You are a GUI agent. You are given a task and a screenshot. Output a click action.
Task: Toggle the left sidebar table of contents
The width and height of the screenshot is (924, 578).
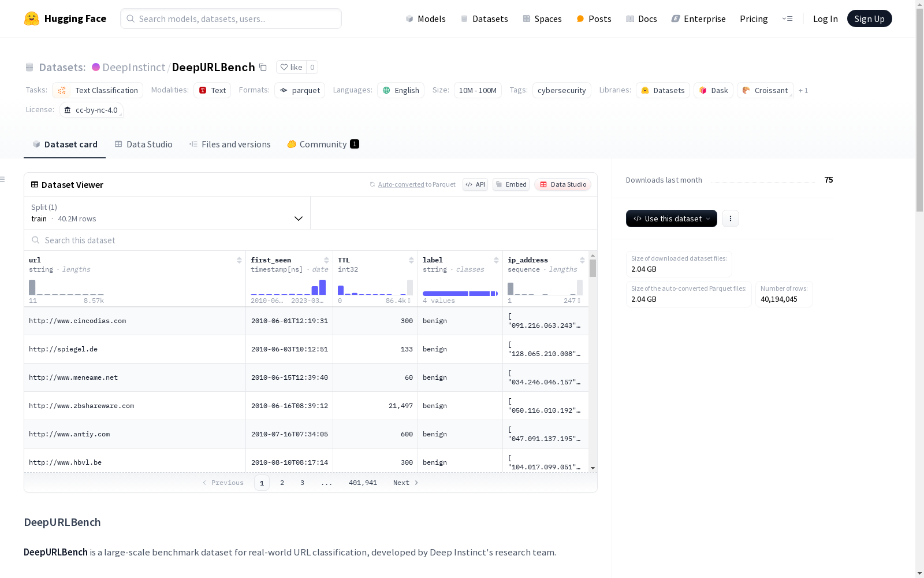click(2, 179)
